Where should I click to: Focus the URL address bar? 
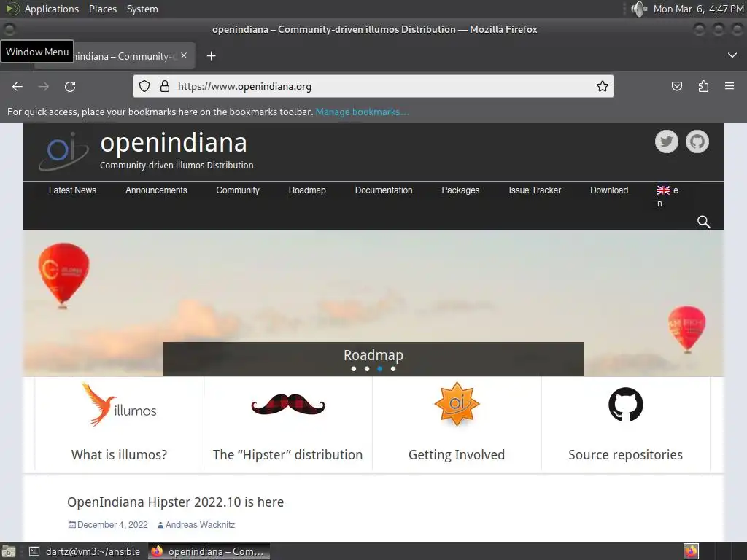pos(373,86)
